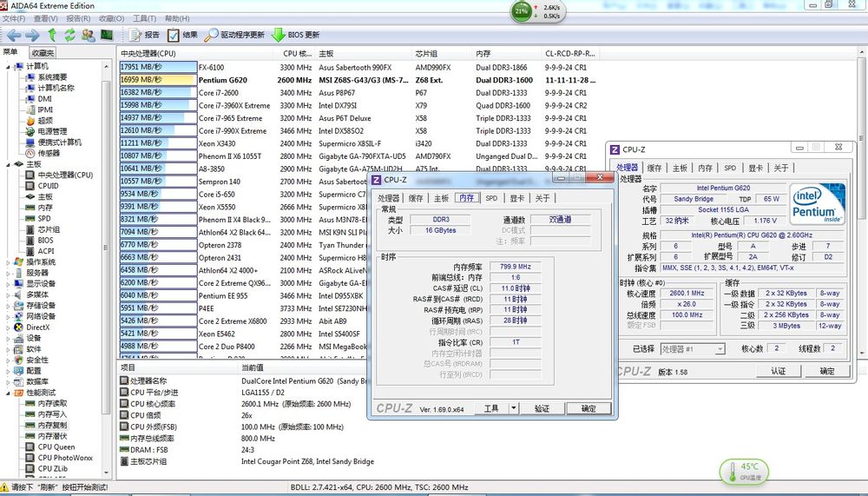Click the 45°C CPU temperature widget
The width and height of the screenshot is (868, 496).
[x=743, y=471]
